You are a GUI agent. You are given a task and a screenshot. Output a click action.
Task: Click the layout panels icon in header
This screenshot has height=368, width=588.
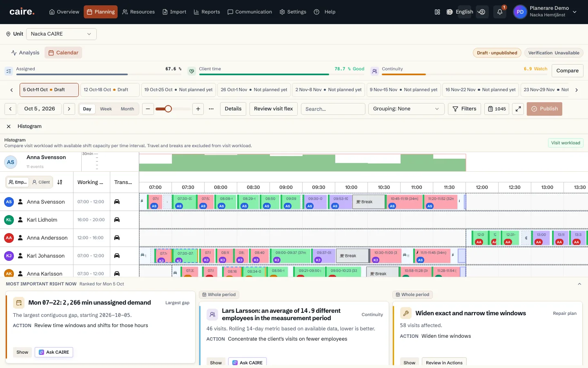point(437,12)
